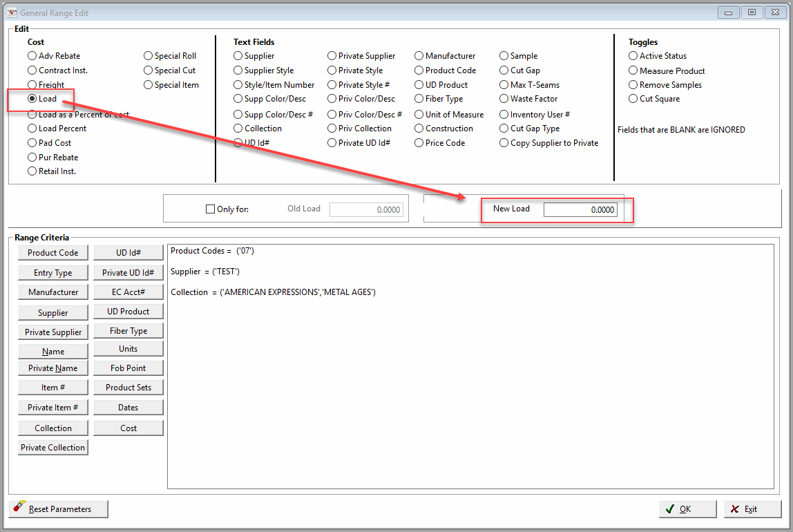Click the Reset Parameters button
The width and height of the screenshot is (793, 532).
tap(58, 509)
